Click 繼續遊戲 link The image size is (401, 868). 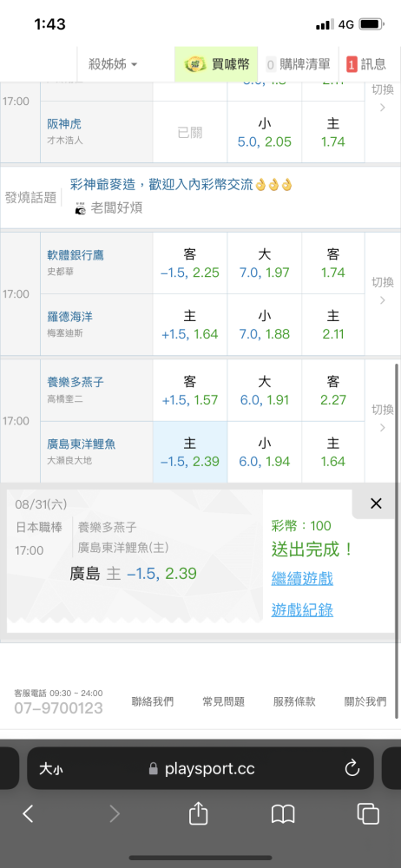click(302, 579)
